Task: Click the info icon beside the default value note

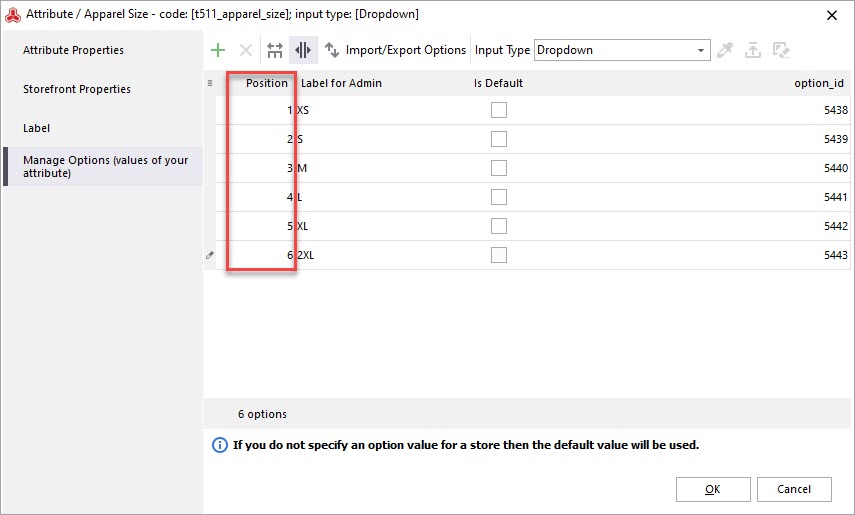Action: [219, 445]
